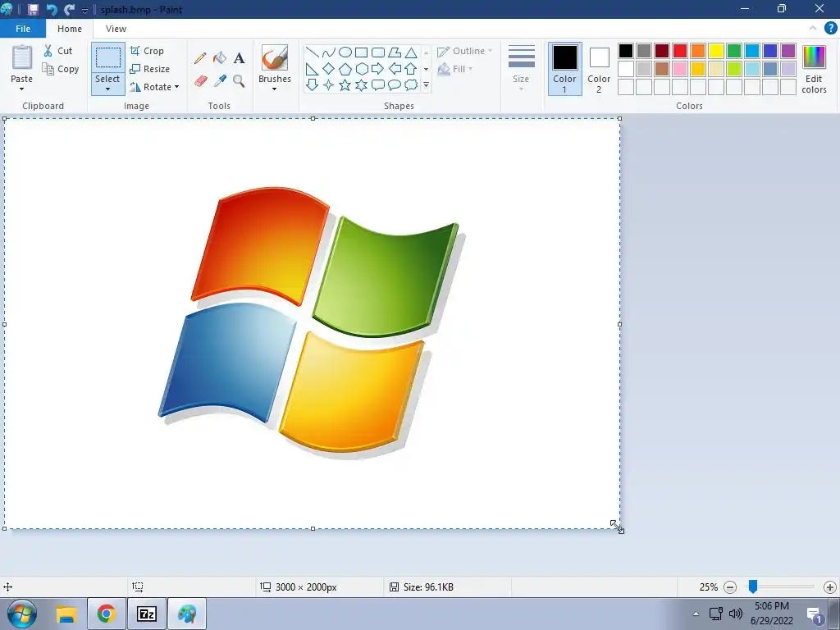Open Paint Help question mark
The height and width of the screenshot is (630, 840).
(x=830, y=29)
